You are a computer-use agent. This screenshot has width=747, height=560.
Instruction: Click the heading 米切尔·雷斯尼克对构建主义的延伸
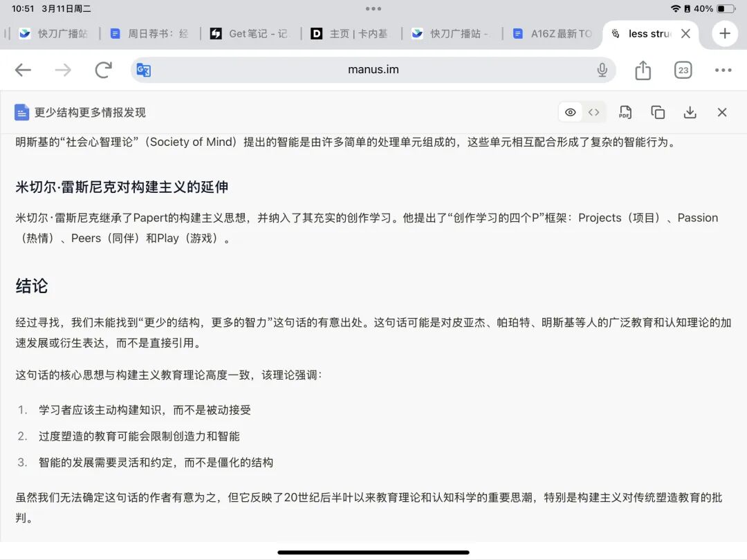point(122,187)
